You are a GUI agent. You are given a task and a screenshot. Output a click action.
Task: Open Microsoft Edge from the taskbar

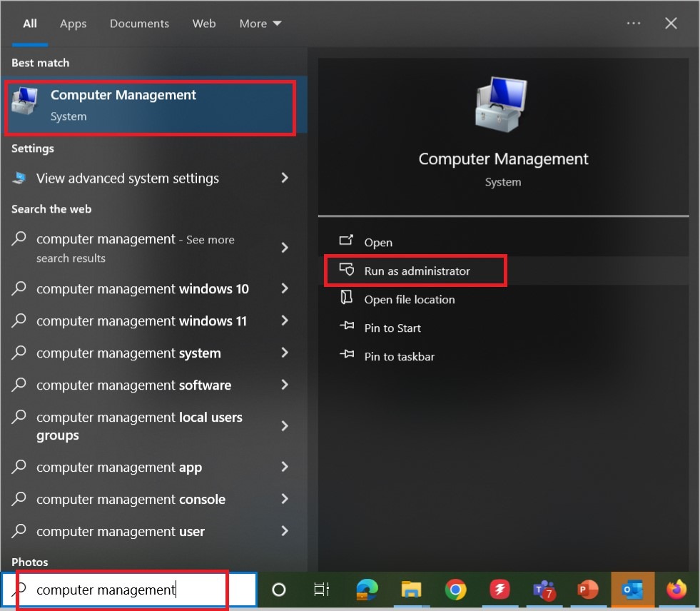pos(367,590)
